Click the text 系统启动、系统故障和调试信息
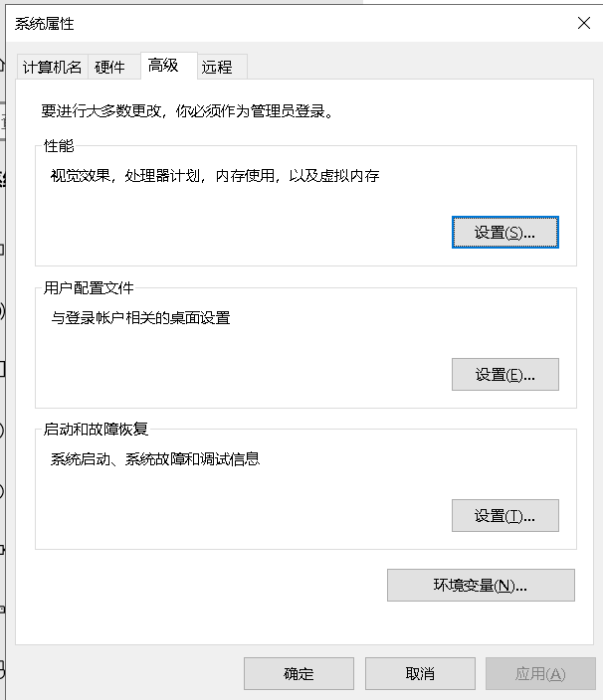The image size is (603, 700). pyautogui.click(x=155, y=459)
